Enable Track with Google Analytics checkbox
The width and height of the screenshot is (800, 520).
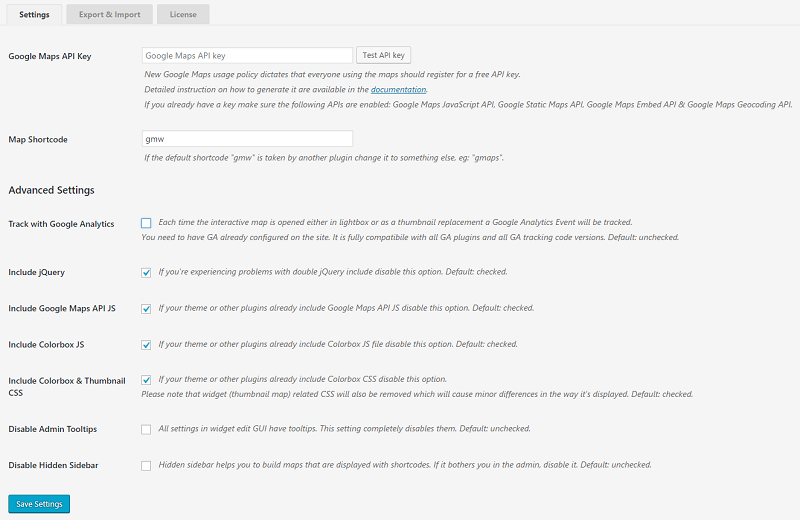tap(147, 223)
